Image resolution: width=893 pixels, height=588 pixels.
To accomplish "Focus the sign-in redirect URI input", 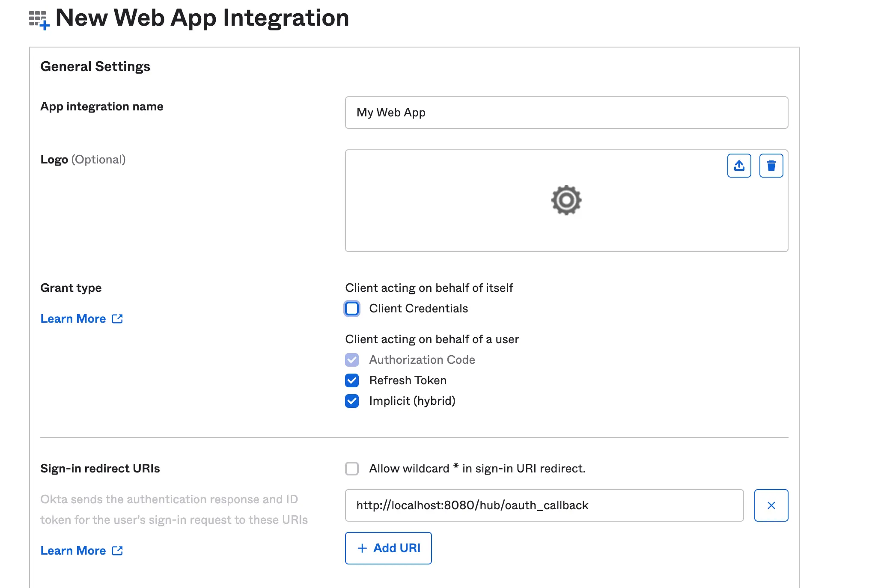I will click(544, 505).
